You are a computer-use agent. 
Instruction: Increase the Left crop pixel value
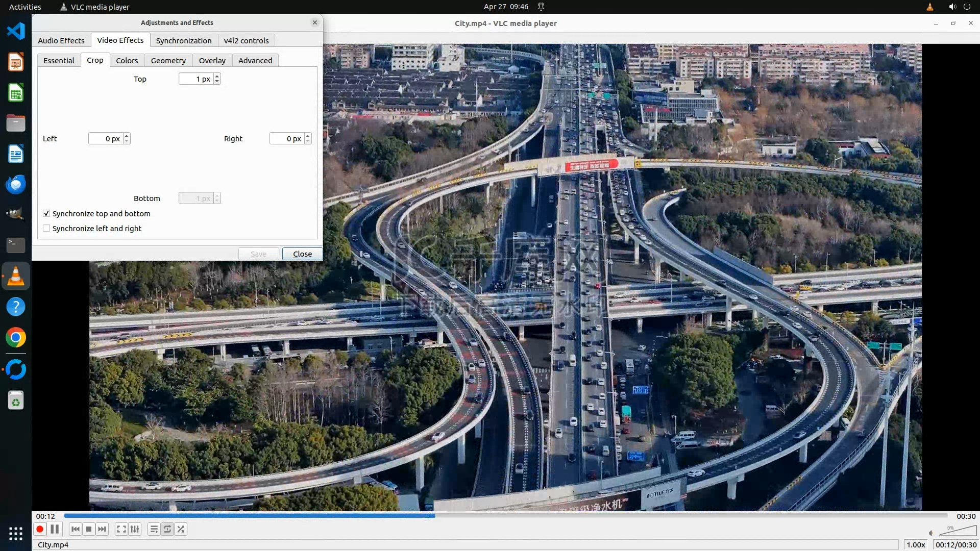click(x=127, y=136)
